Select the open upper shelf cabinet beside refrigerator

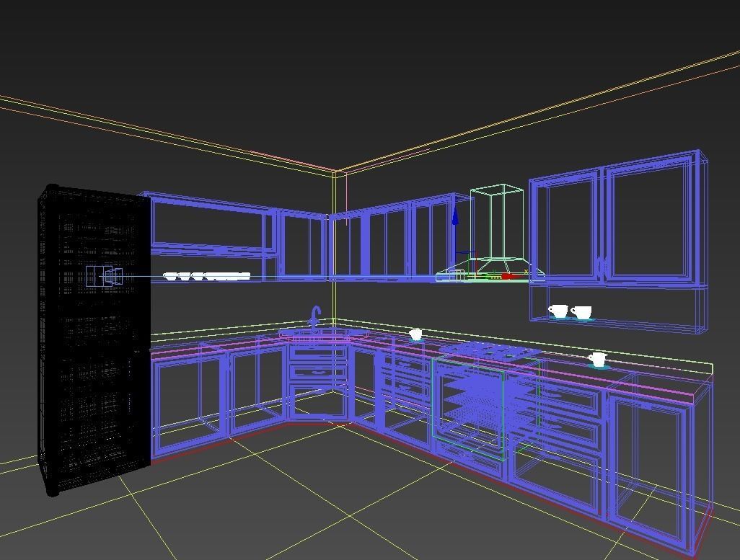tap(208, 236)
